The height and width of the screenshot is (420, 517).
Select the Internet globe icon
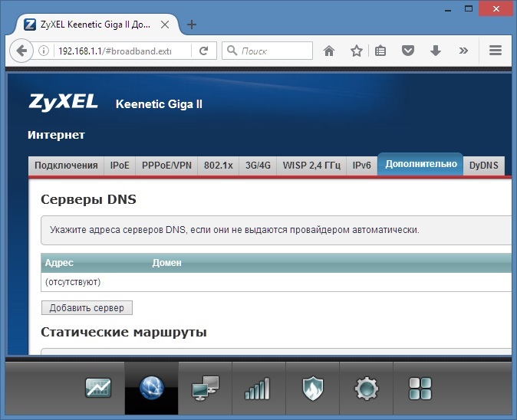[x=152, y=388]
